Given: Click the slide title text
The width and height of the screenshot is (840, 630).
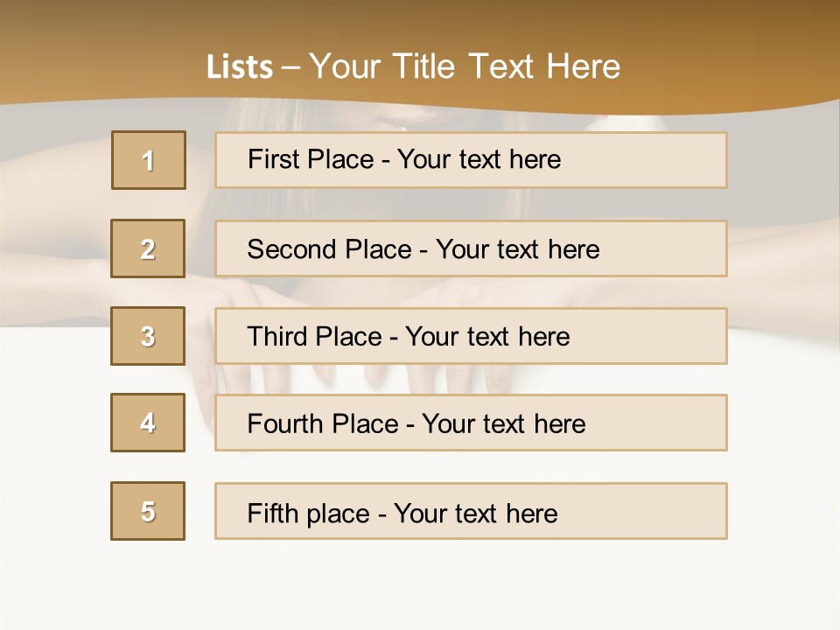Looking at the screenshot, I should tap(413, 66).
